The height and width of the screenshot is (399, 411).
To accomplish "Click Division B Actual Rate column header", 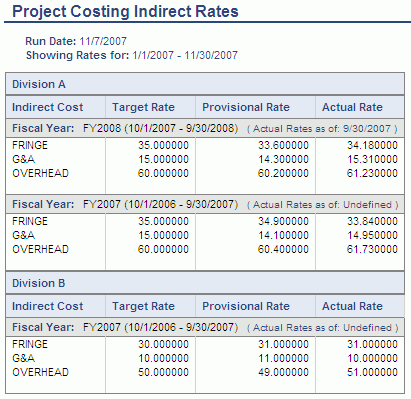I will click(352, 306).
